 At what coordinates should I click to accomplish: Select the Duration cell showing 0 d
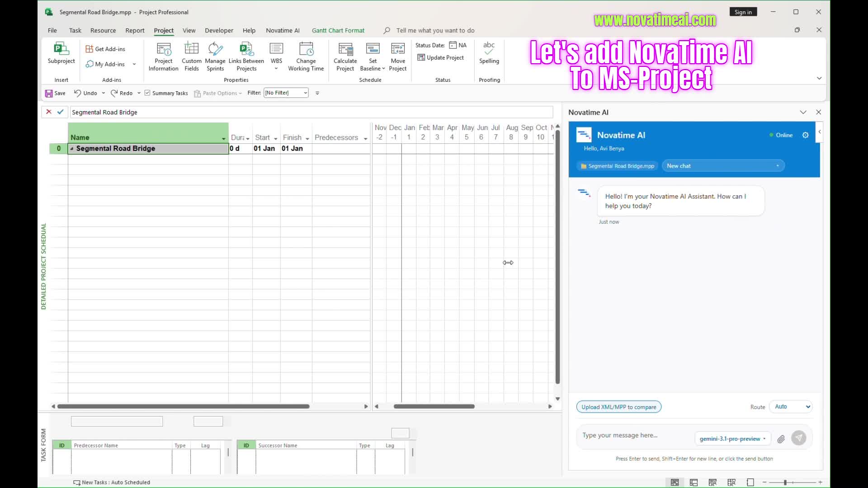[240, 149]
